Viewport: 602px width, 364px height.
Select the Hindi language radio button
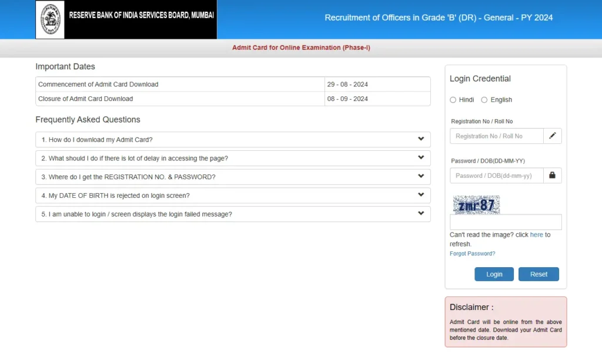point(453,100)
